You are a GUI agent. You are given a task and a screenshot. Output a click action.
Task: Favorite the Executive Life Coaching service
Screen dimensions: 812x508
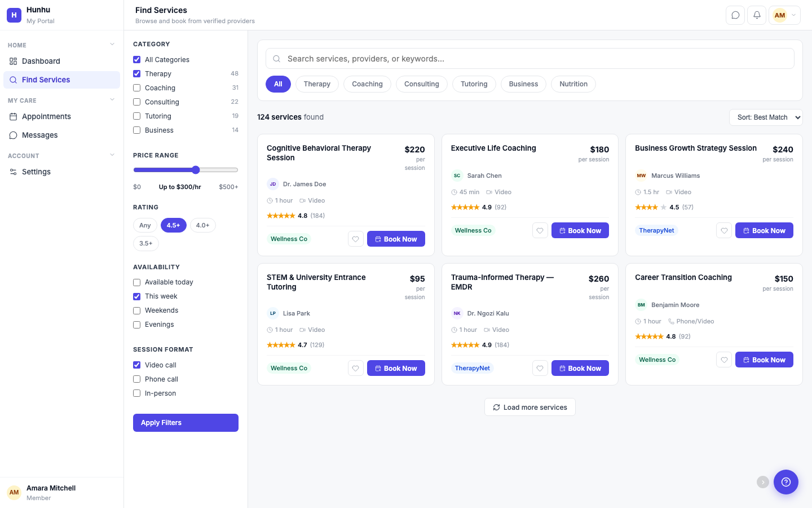pyautogui.click(x=540, y=230)
